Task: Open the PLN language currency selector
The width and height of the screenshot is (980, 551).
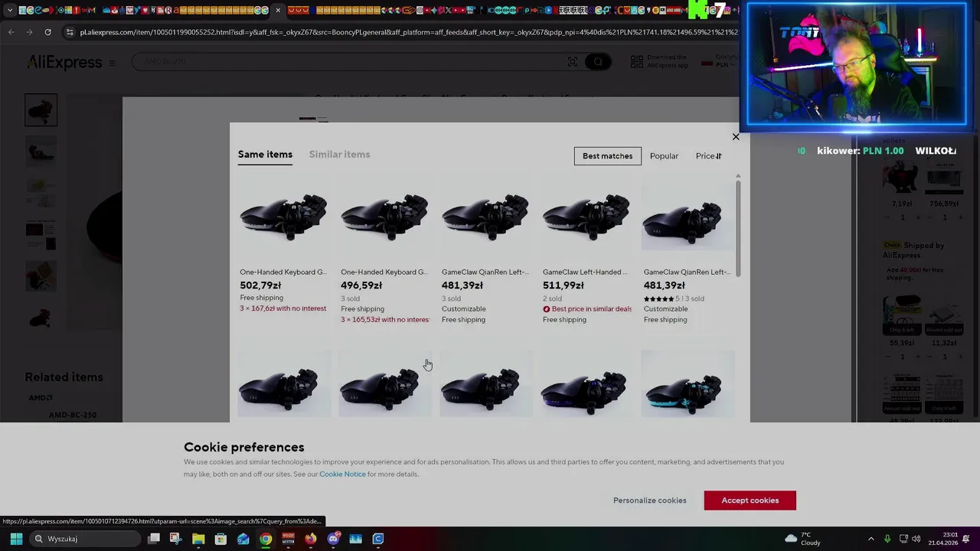Action: [x=720, y=61]
